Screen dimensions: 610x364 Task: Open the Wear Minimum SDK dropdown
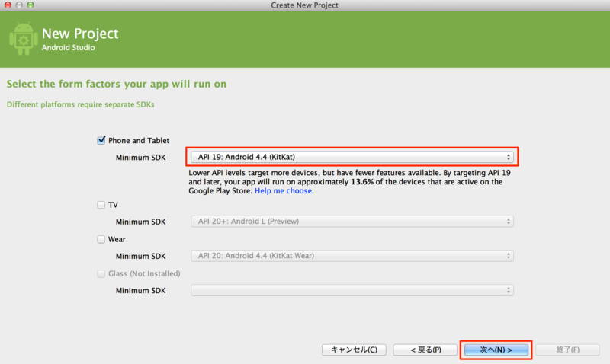click(352, 256)
